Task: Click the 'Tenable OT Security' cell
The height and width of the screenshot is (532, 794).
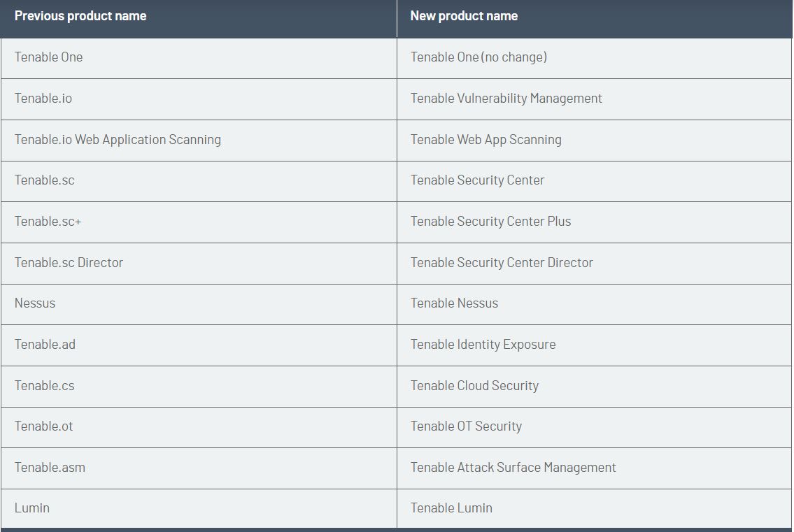Action: (x=595, y=428)
